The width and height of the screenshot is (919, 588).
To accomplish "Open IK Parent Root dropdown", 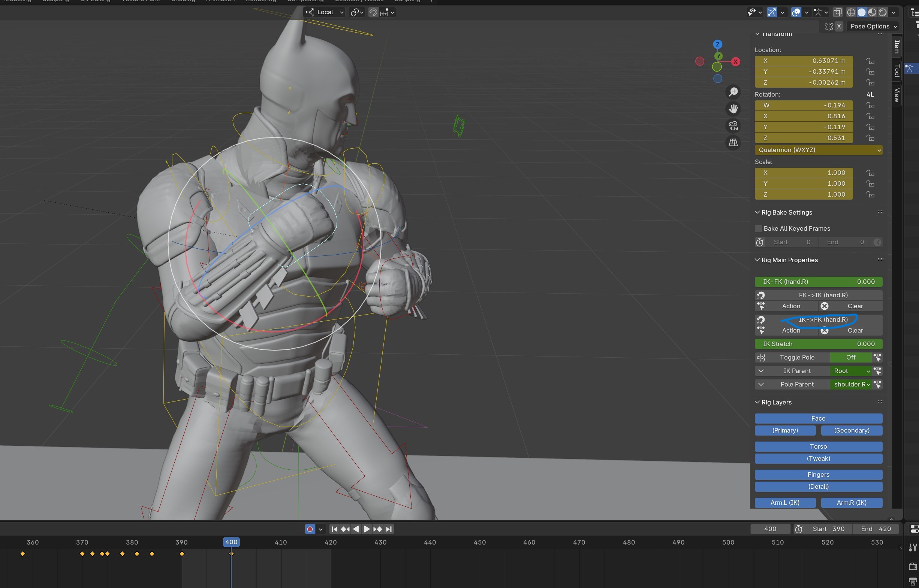I will (x=851, y=371).
